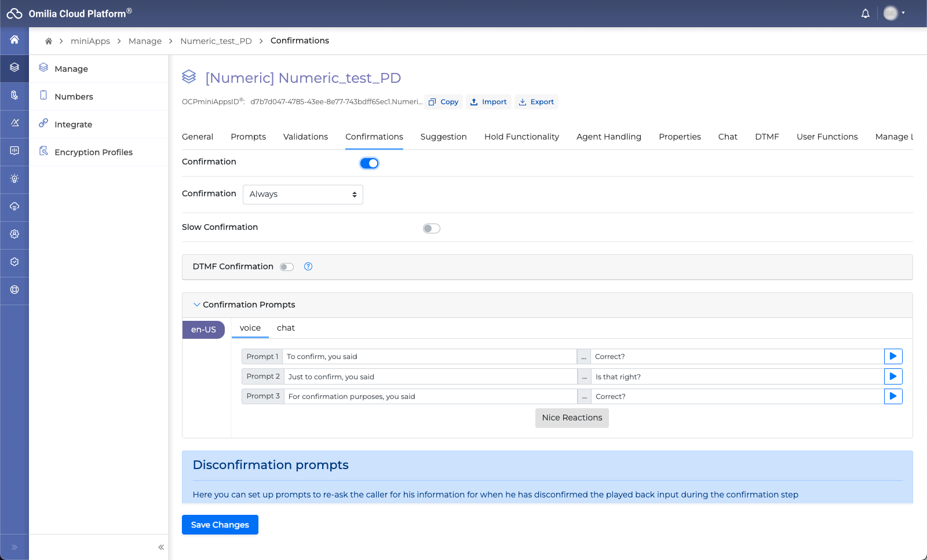Collapse the sidebar panel with double-chevron icon
Viewport: 927px width, 560px height.
pos(161,547)
